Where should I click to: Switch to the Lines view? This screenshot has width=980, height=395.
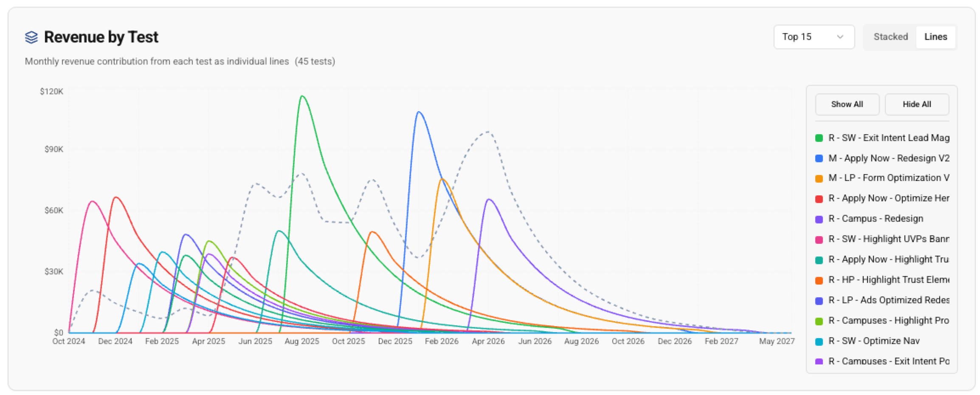point(935,37)
